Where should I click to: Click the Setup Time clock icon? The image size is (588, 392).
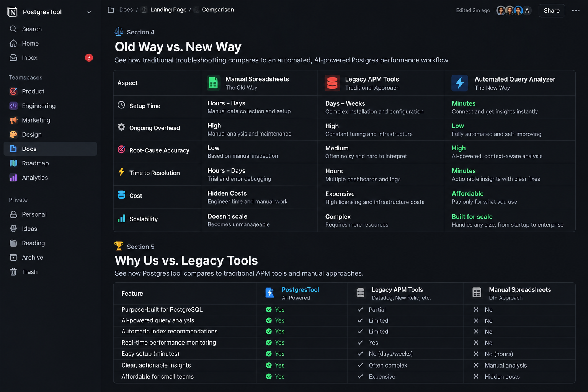(x=121, y=105)
